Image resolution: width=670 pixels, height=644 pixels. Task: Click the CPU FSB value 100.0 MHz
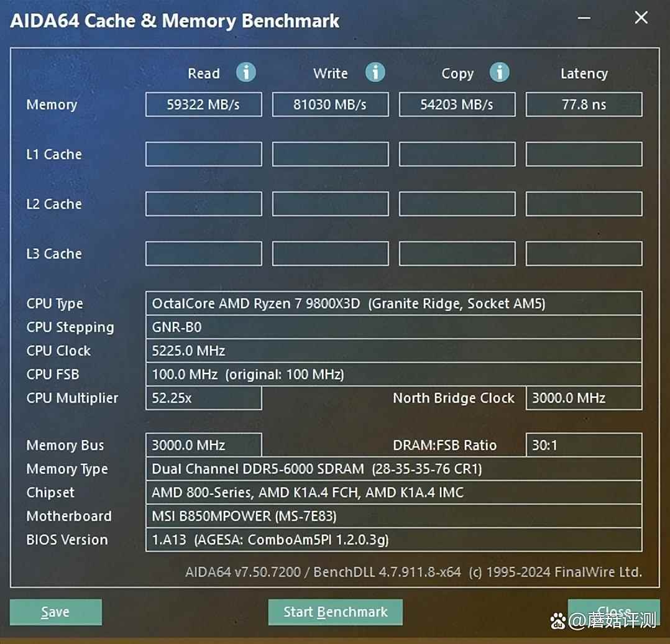pyautogui.click(x=393, y=374)
